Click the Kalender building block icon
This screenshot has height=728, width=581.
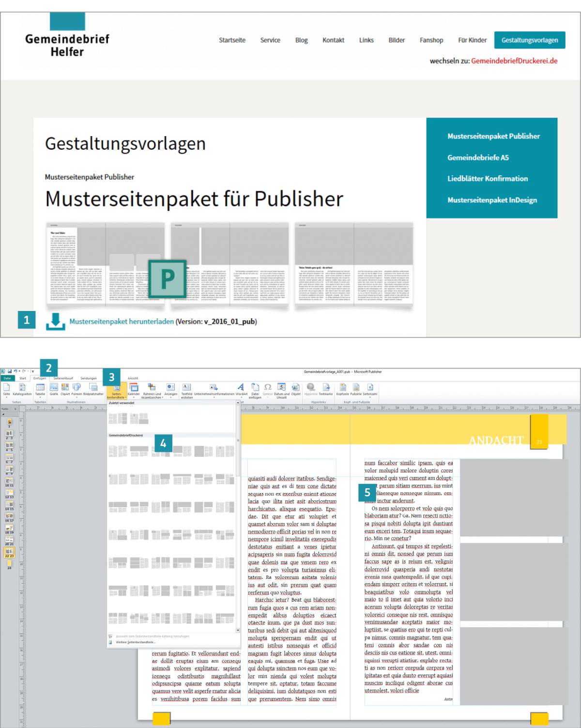click(x=134, y=389)
